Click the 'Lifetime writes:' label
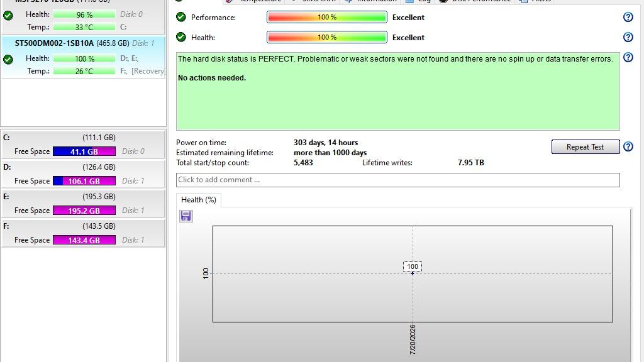 (387, 163)
